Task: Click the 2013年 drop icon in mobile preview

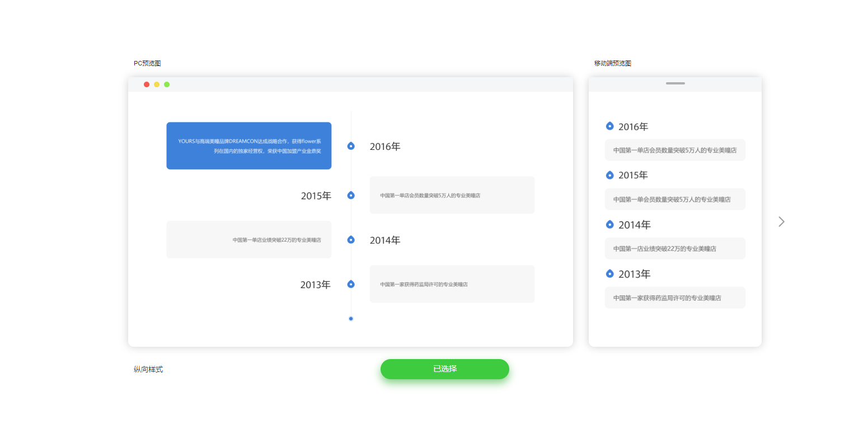Action: click(610, 274)
